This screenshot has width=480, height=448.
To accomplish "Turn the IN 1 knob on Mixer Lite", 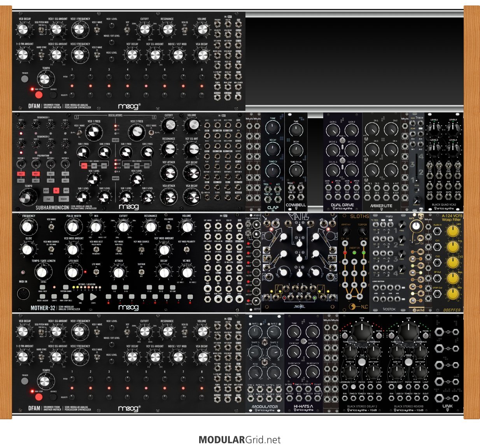I will click(372, 130).
